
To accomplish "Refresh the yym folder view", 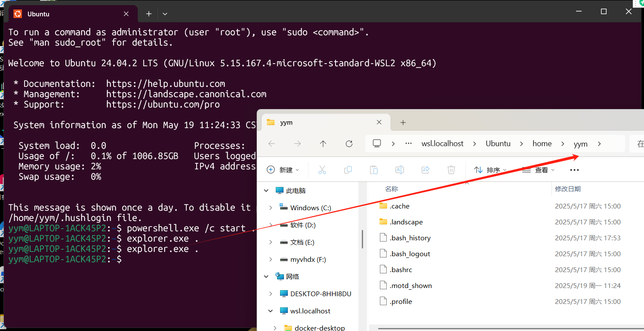I will [349, 144].
